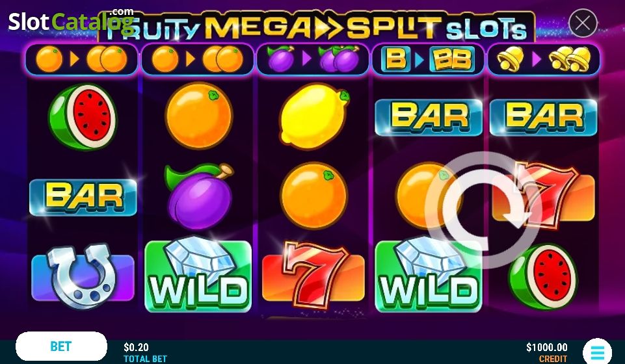Click the horseshoe symbol on reel one
The height and width of the screenshot is (364, 625).
(83, 277)
